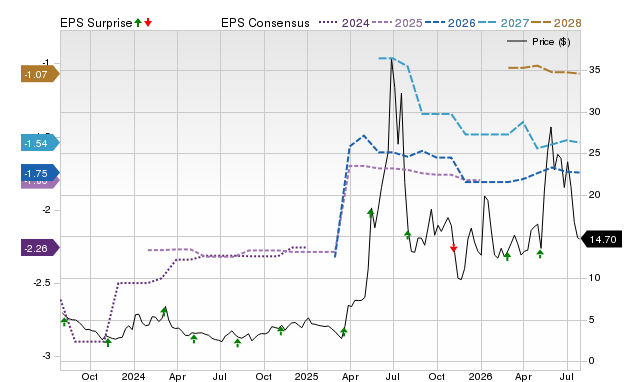Viewport: 640px width, 382px height.
Task: Click the 30 label on the price axis
Action: click(594, 111)
